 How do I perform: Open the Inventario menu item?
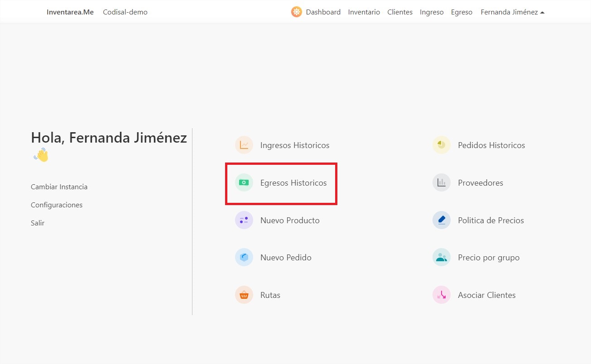(x=364, y=12)
